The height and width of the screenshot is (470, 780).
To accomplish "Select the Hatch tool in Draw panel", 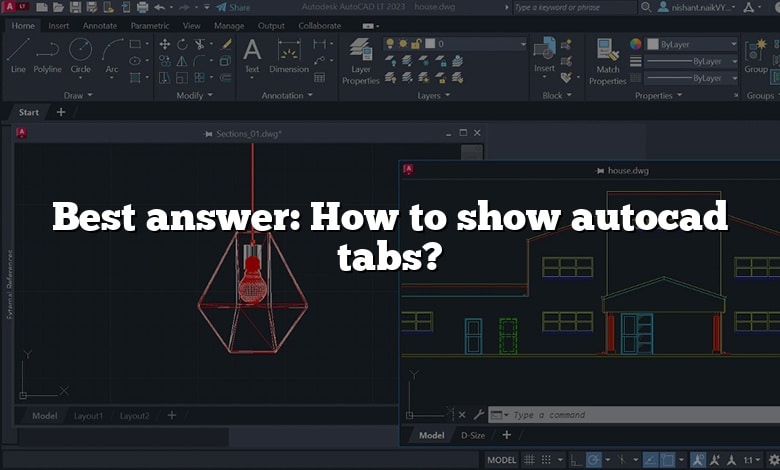I will click(135, 78).
